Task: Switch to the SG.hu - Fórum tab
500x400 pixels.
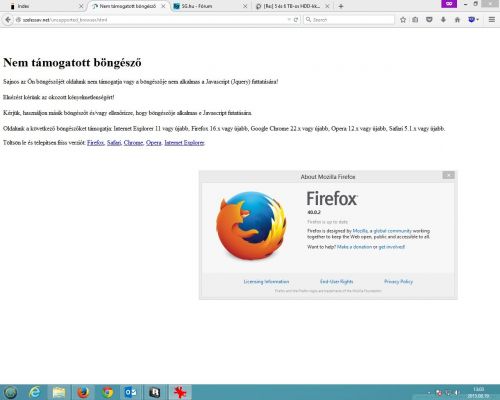Action: click(x=210, y=6)
